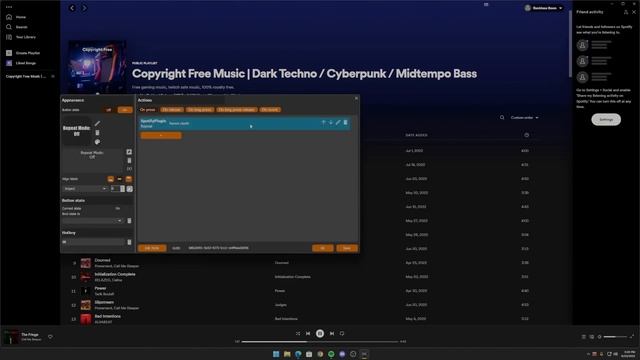The height and width of the screenshot is (360, 640).
Task: Adjust the Spotify volume slider
Action: (x=615, y=337)
